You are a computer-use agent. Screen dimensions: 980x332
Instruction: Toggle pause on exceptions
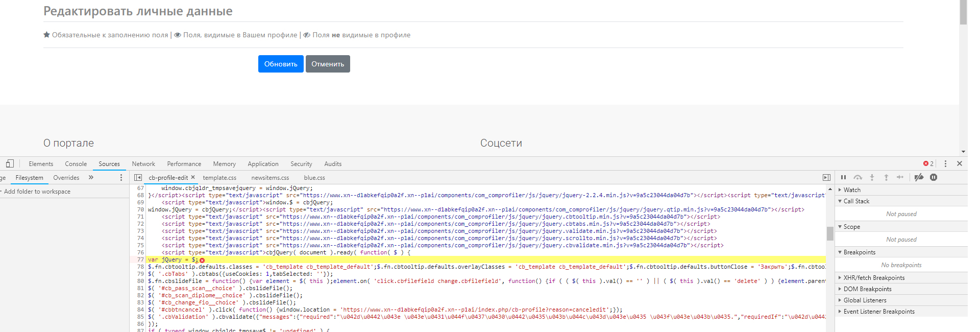pos(934,177)
